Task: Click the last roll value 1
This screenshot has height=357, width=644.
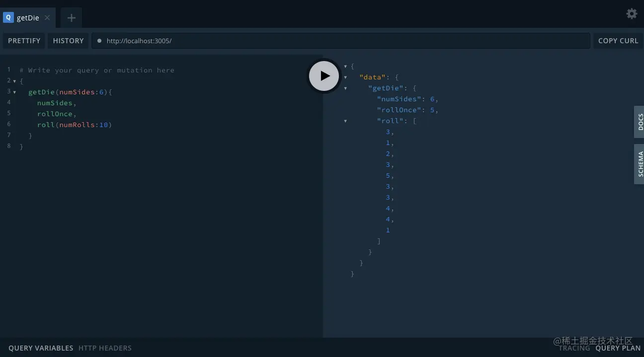Action: point(388,230)
